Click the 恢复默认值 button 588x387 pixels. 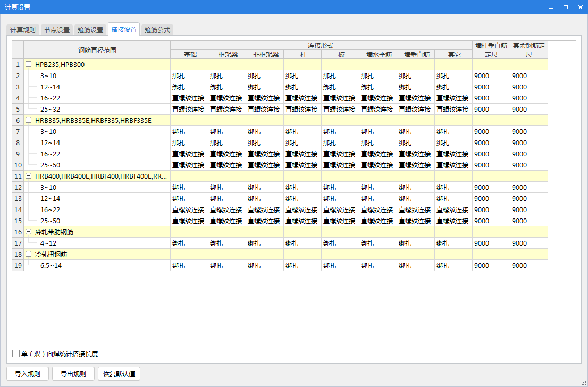[x=119, y=374]
